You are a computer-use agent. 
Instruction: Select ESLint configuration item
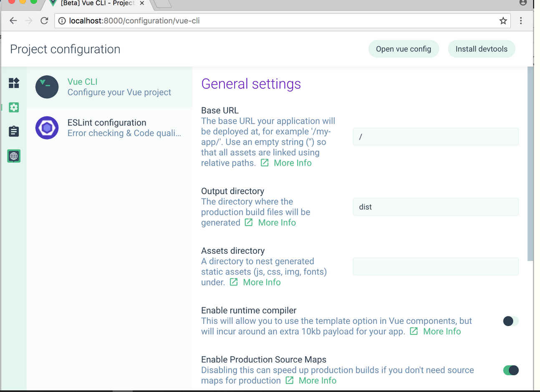click(x=109, y=128)
